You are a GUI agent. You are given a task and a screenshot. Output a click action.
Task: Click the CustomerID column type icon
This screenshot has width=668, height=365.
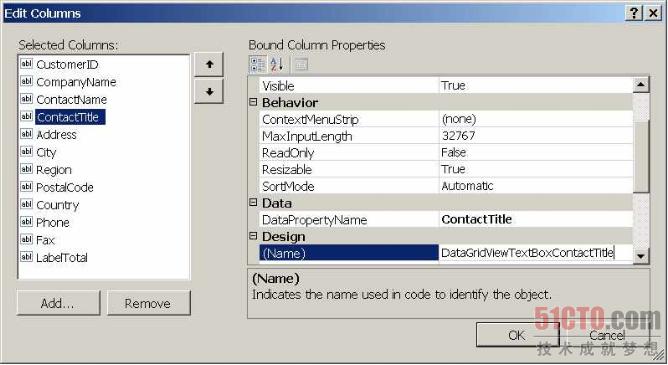[x=26, y=64]
